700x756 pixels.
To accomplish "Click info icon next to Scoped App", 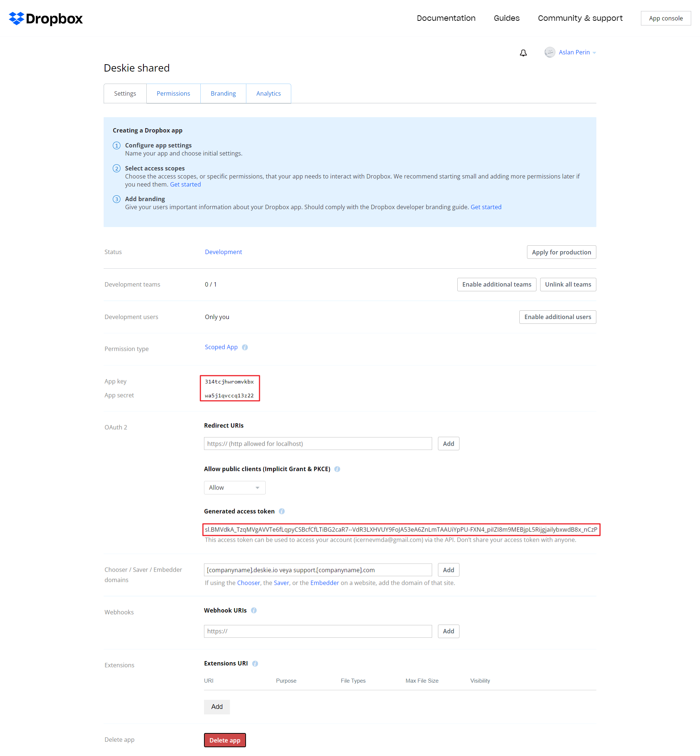I will pyautogui.click(x=245, y=347).
